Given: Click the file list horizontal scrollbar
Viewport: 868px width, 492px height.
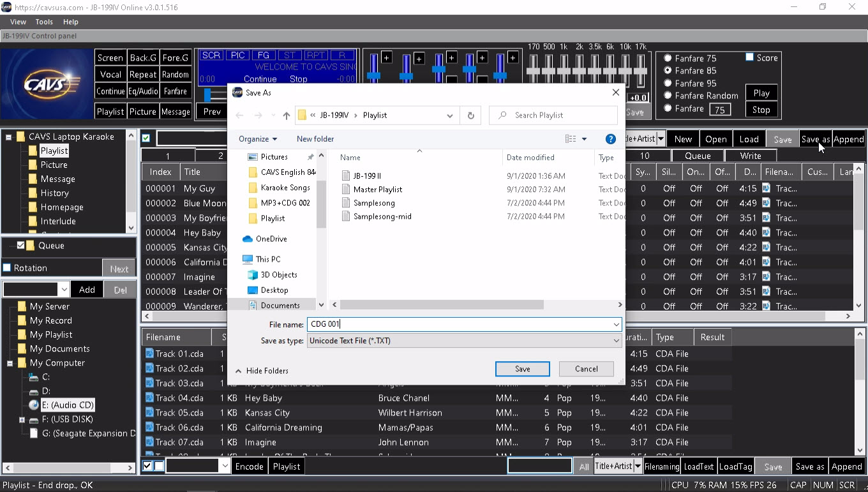Looking at the screenshot, I should pos(441,305).
